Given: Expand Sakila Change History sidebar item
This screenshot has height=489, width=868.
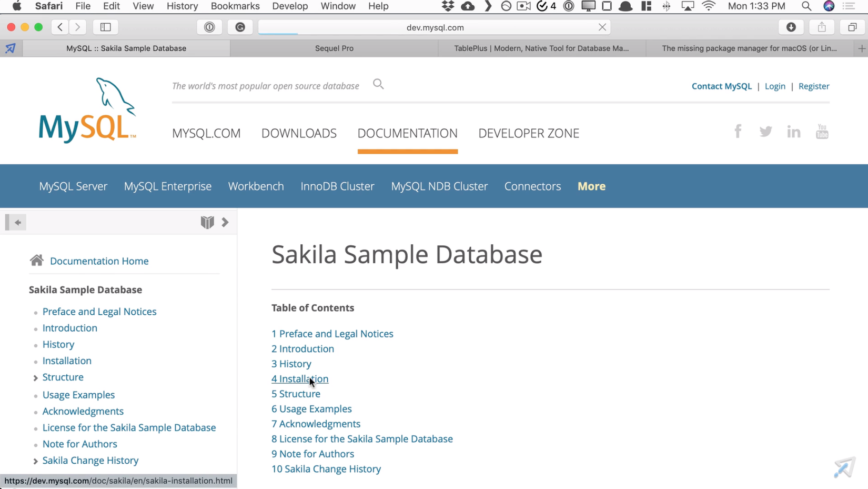Looking at the screenshot, I should 35,461.
